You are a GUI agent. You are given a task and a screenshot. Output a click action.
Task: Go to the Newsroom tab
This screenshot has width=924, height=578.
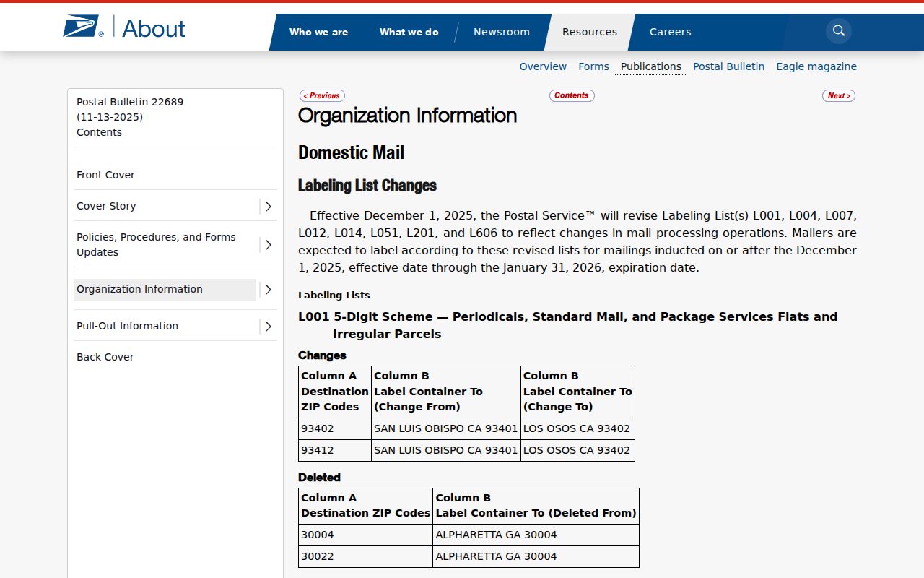tap(502, 32)
